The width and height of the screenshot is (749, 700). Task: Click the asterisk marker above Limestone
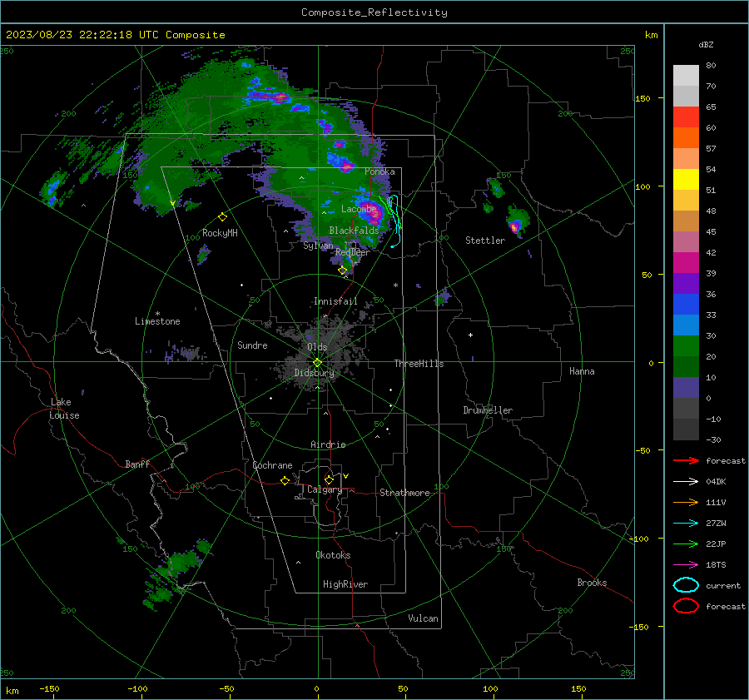coord(157,314)
